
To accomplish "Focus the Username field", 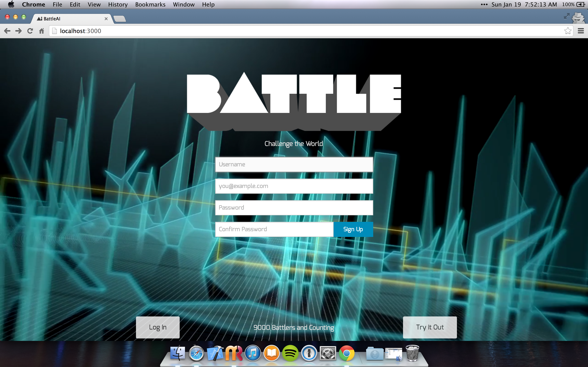I will click(x=294, y=164).
